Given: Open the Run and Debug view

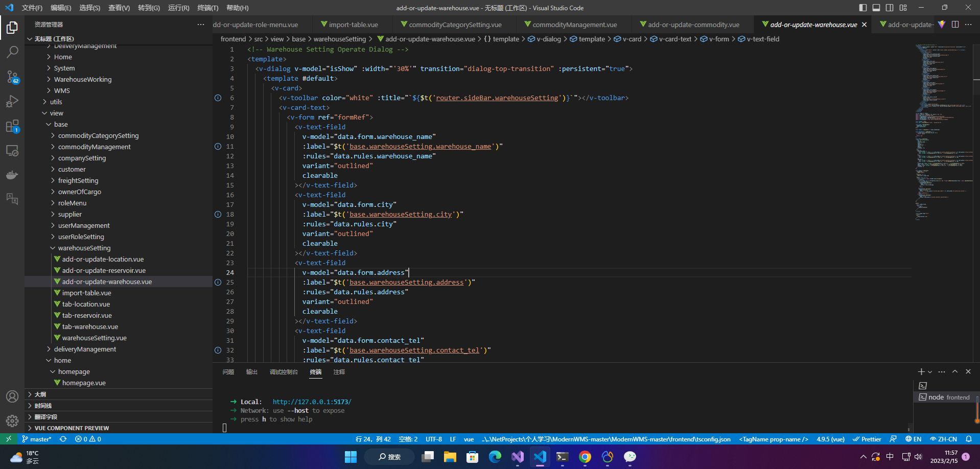Looking at the screenshot, I should [12, 101].
